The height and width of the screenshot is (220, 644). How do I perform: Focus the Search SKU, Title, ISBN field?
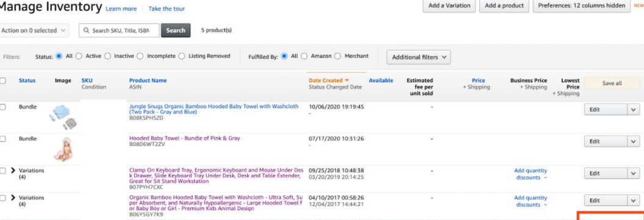coord(119,30)
